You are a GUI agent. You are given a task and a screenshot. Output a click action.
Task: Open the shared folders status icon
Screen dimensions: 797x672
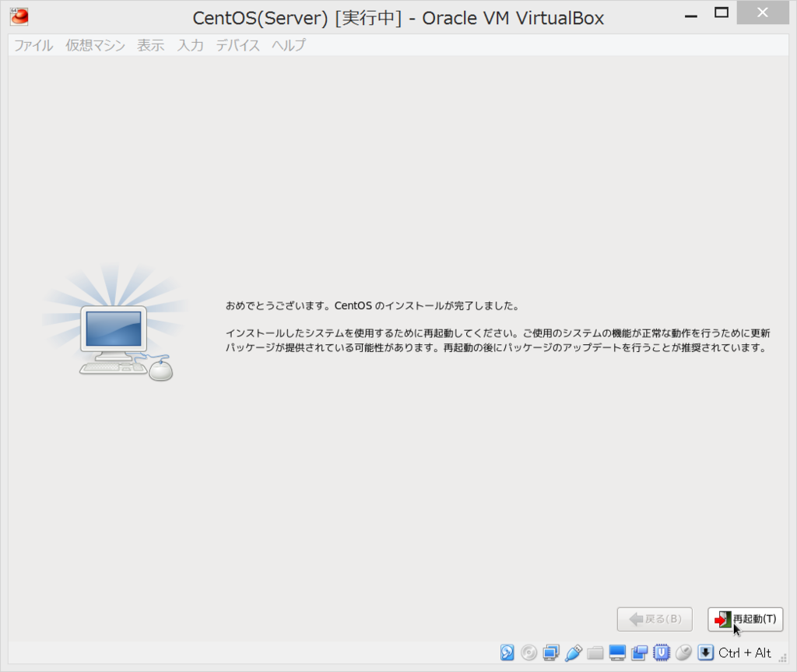click(x=595, y=653)
